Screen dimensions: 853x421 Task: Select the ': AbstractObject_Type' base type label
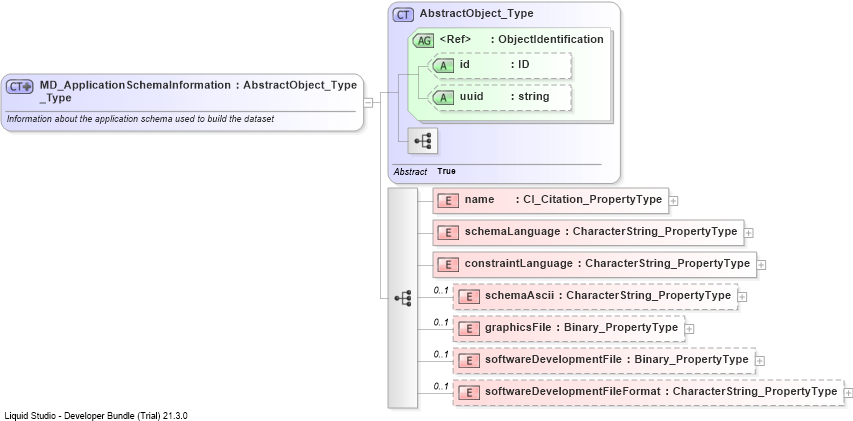(x=297, y=85)
